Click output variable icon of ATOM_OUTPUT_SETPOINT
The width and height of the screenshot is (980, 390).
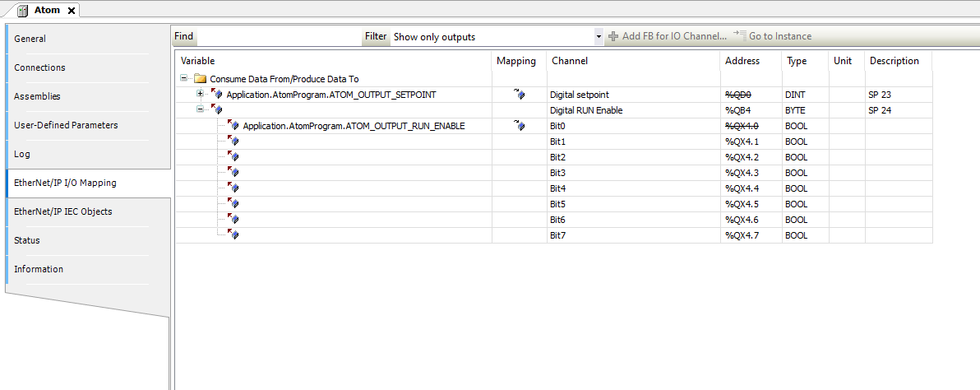tap(216, 95)
